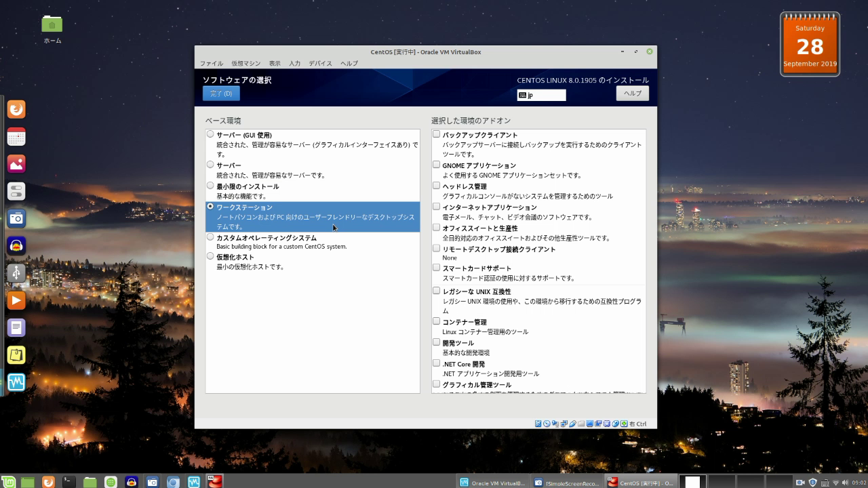Select 最小限のインストール radio option

(x=210, y=186)
